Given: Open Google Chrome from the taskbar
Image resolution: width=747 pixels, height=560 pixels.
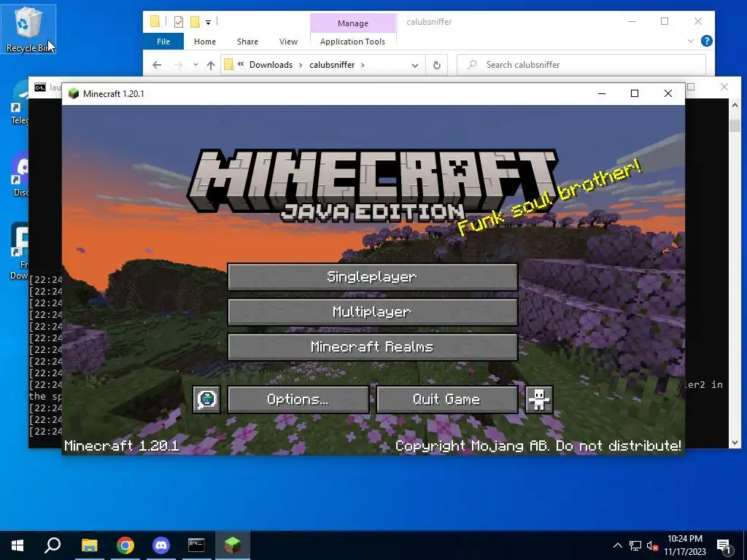Looking at the screenshot, I should pyautogui.click(x=125, y=545).
